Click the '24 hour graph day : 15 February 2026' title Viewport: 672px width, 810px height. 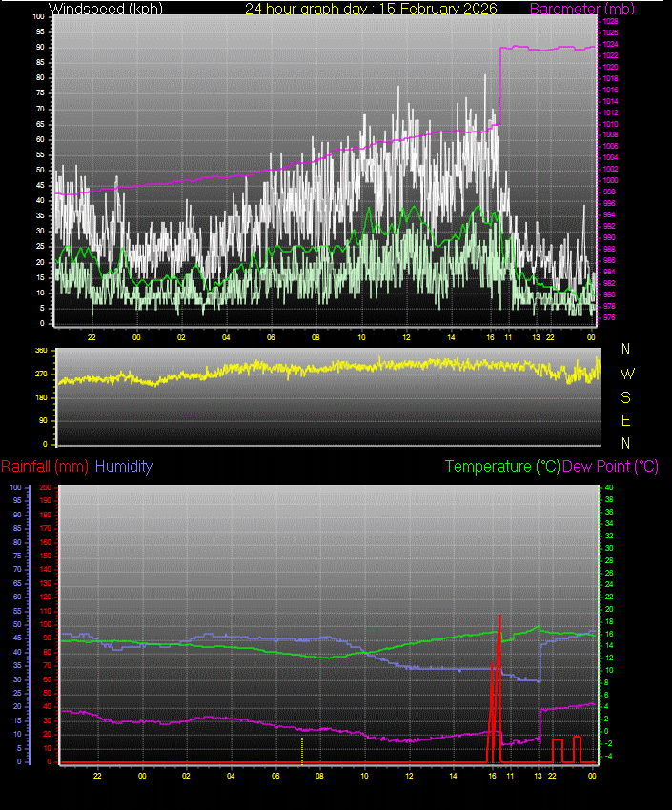tap(371, 9)
